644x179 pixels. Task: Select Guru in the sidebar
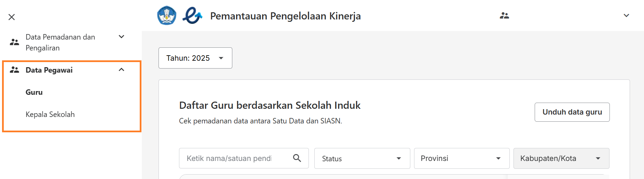point(34,92)
